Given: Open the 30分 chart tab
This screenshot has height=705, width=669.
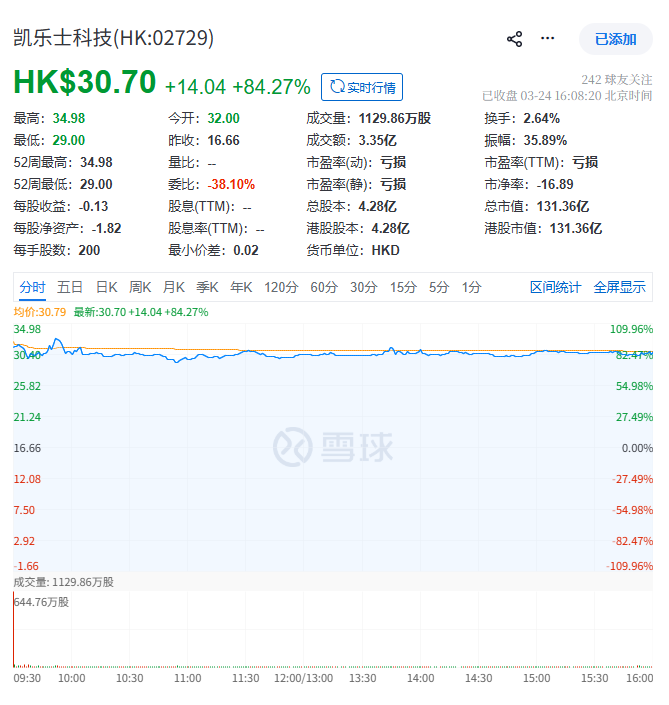Looking at the screenshot, I should coord(363,287).
